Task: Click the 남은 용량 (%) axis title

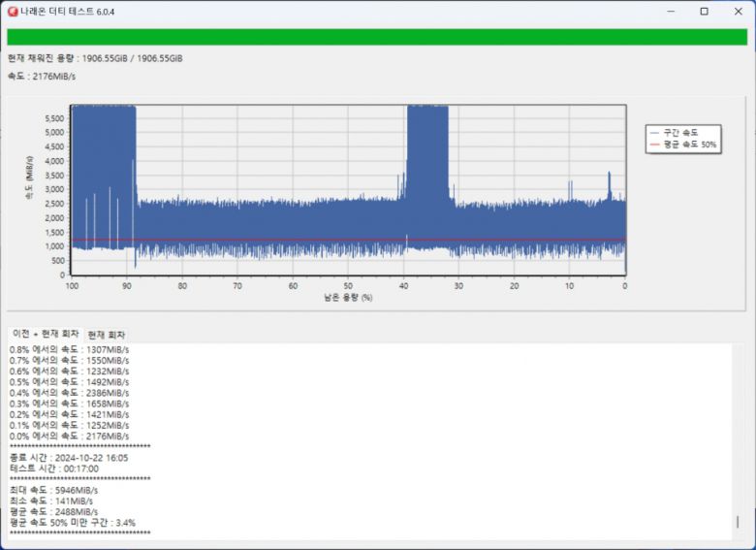Action: [348, 298]
